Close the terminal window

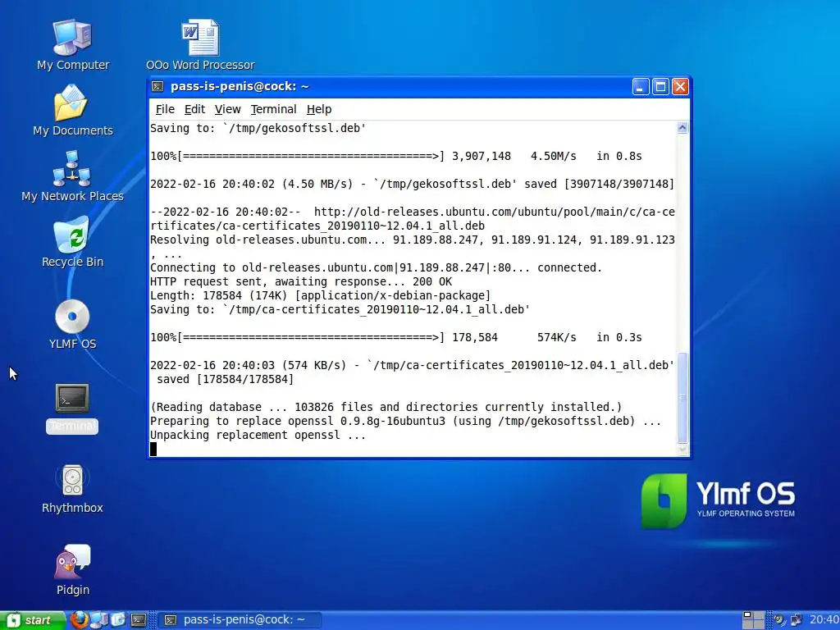tap(680, 86)
